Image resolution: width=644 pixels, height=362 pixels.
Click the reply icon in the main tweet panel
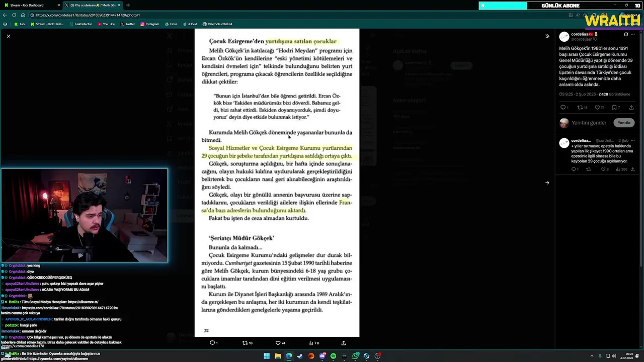pyautogui.click(x=563, y=108)
